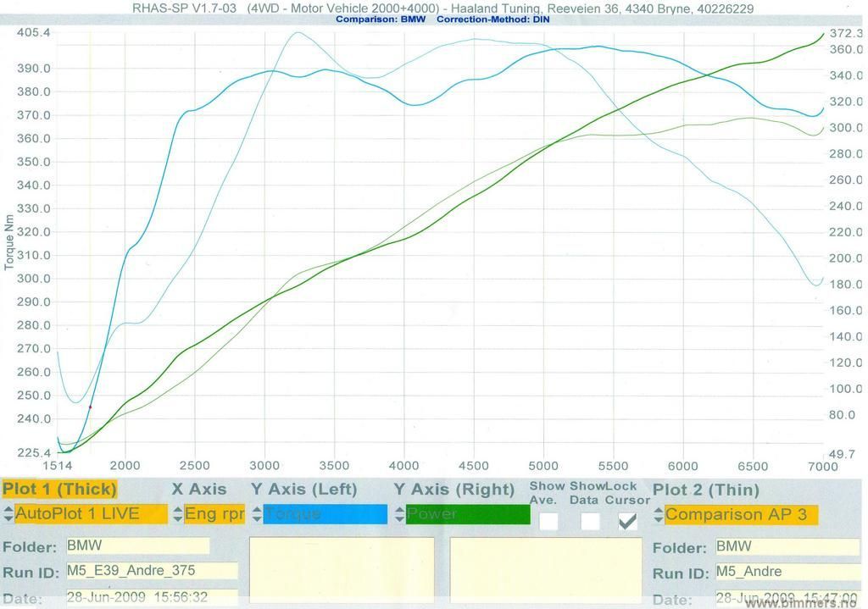Click the stepper arrows on the Torque selector
Image resolution: width=868 pixels, height=609 pixels.
[257, 514]
